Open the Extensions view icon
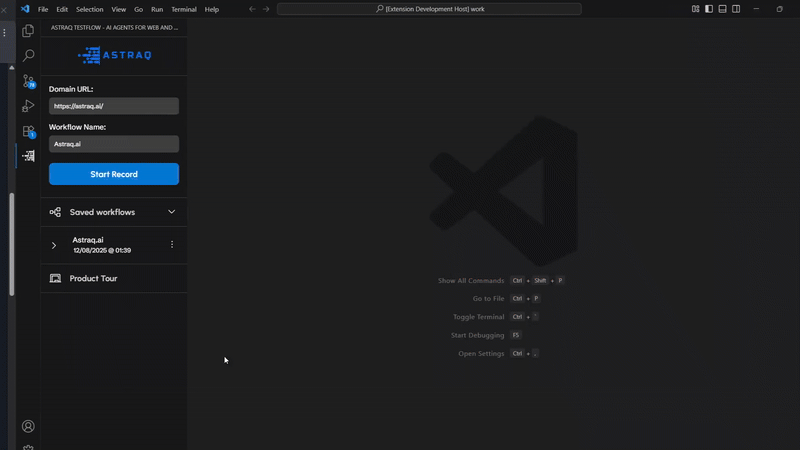Screen dimensions: 800x450 28,131
